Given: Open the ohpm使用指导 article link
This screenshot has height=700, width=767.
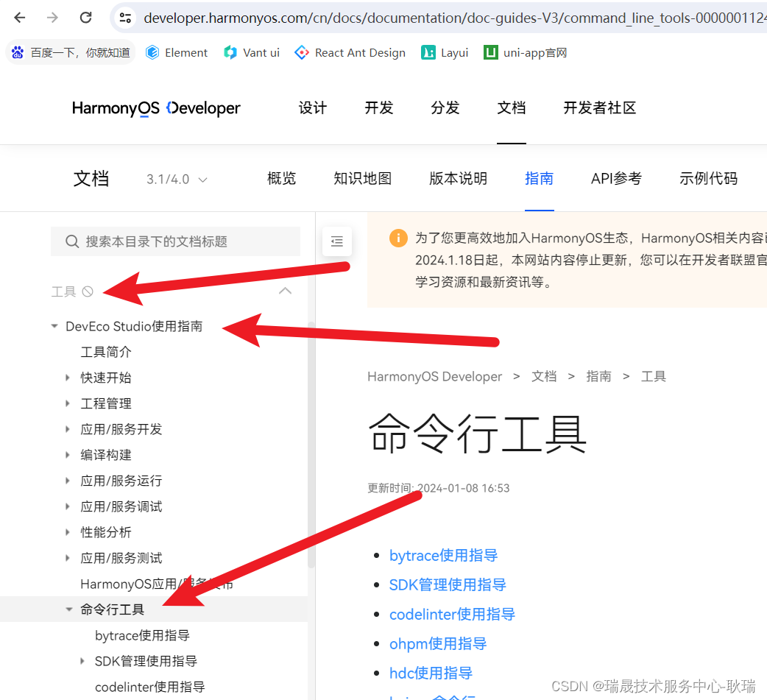Looking at the screenshot, I should [438, 644].
